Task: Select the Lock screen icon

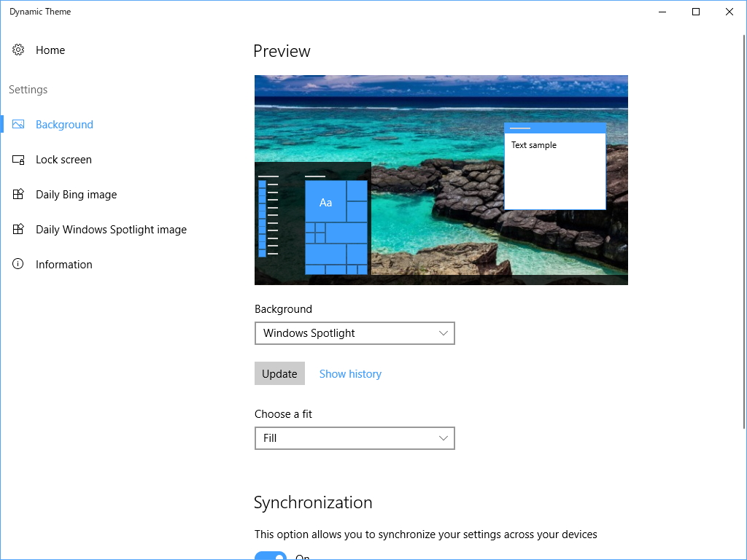Action: pos(18,159)
